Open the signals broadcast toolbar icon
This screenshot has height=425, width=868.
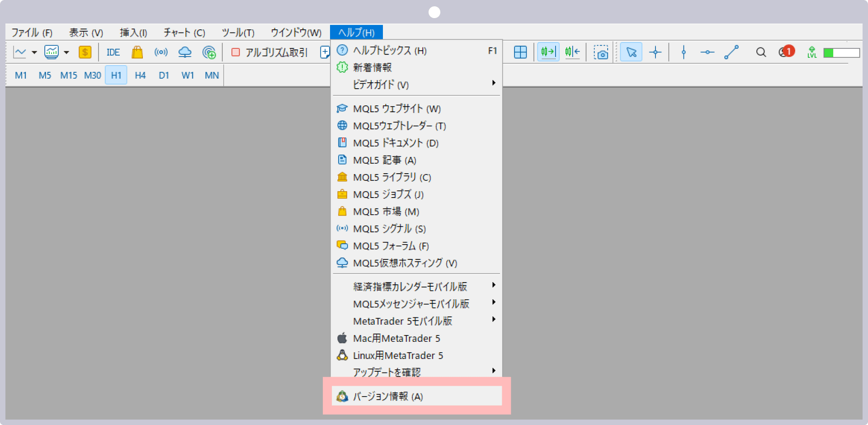pos(161,52)
